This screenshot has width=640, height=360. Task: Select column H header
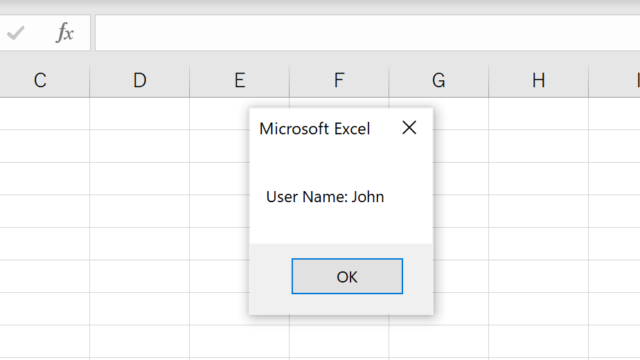[538, 80]
